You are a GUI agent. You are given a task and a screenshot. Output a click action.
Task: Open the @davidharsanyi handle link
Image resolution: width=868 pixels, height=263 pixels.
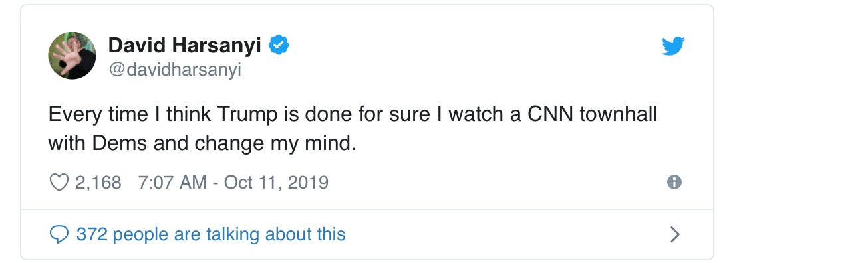click(174, 70)
